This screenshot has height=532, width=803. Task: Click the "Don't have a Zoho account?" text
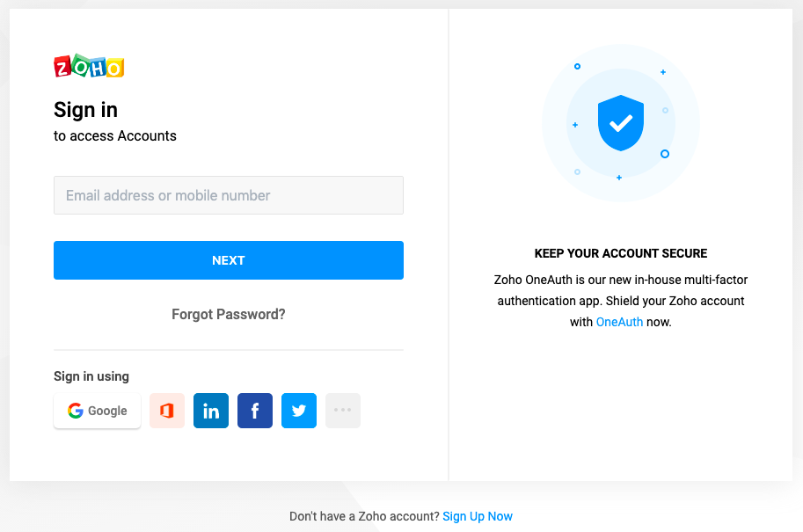pos(364,516)
